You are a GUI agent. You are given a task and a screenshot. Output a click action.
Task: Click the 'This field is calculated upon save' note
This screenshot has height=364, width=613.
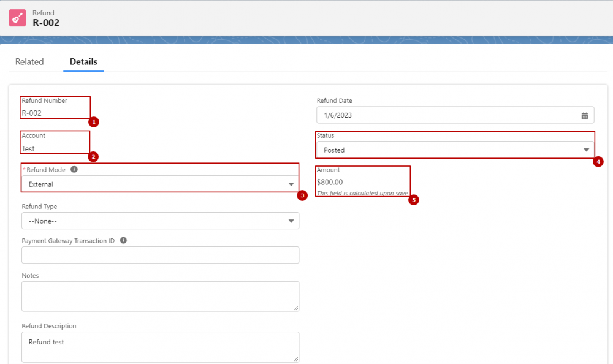tap(362, 193)
